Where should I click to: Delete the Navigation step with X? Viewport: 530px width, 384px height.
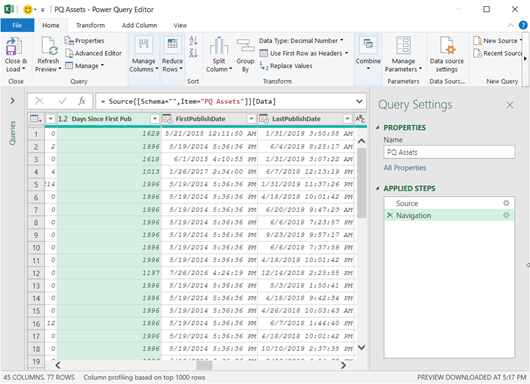point(390,215)
